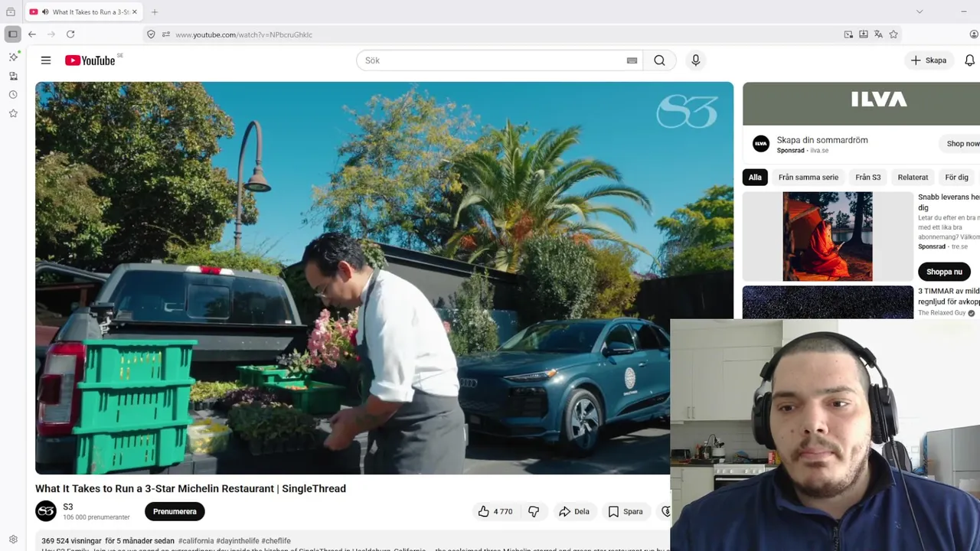
Task: Open the on-screen keyboard in search box
Action: (x=632, y=60)
